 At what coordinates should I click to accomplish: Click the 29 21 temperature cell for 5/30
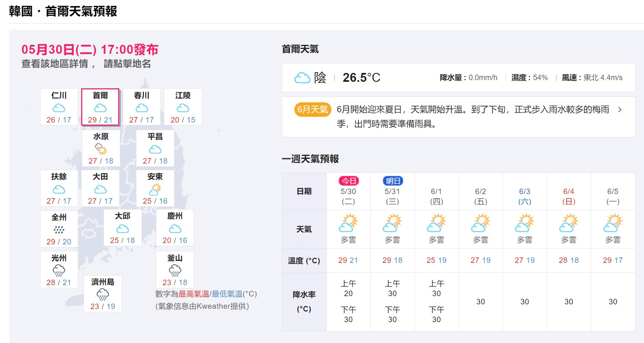coord(348,260)
